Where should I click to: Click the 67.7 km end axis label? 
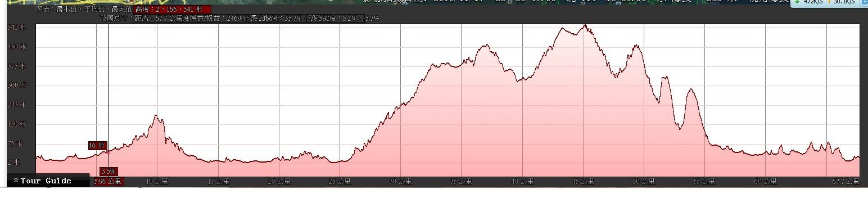point(846,181)
